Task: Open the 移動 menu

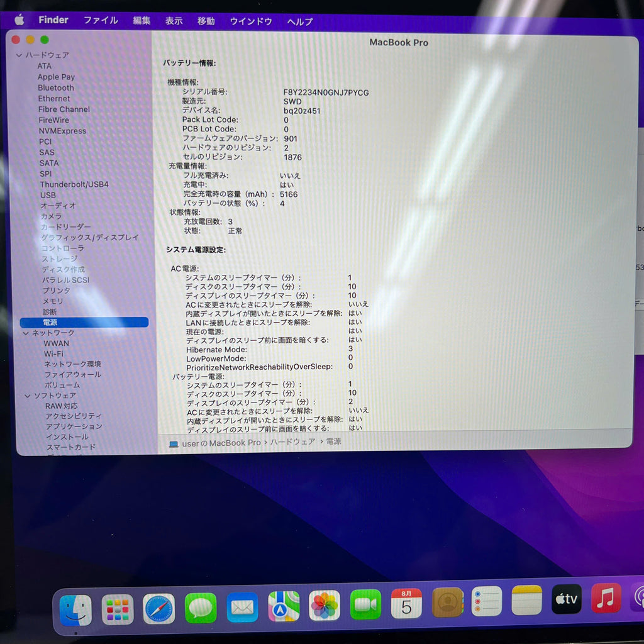Action: tap(206, 21)
